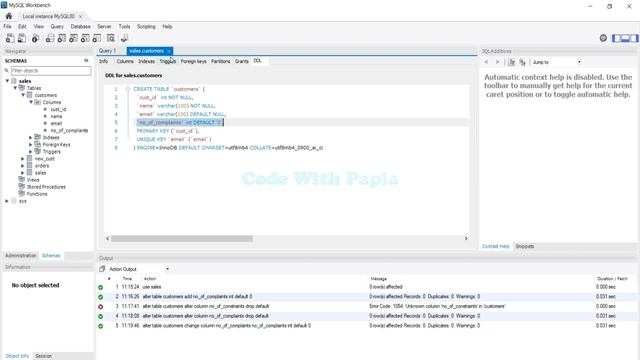Open the Database menu
The image size is (640, 360).
[x=80, y=27]
